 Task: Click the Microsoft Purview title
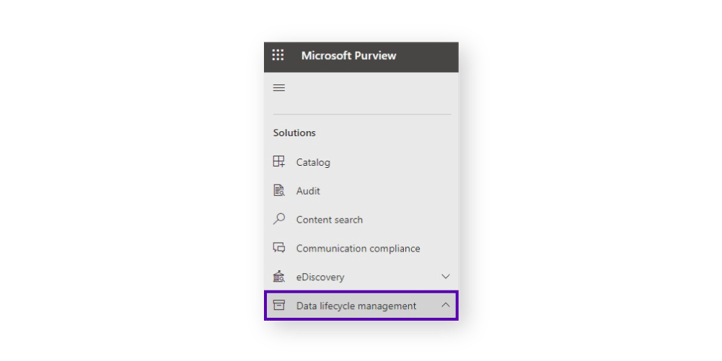[x=349, y=56]
